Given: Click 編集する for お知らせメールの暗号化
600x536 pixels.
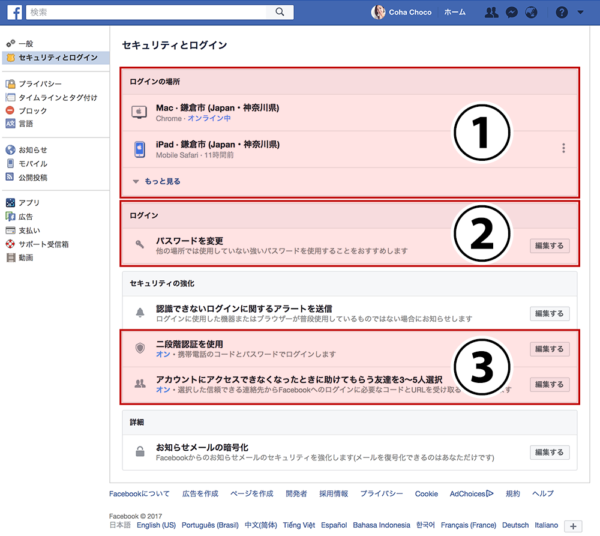Looking at the screenshot, I should click(x=549, y=452).
